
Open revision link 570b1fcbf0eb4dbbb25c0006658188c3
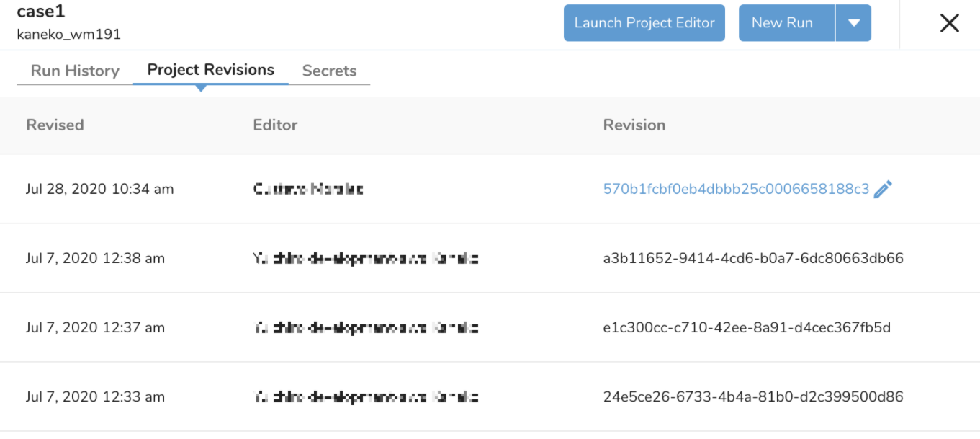(x=735, y=190)
